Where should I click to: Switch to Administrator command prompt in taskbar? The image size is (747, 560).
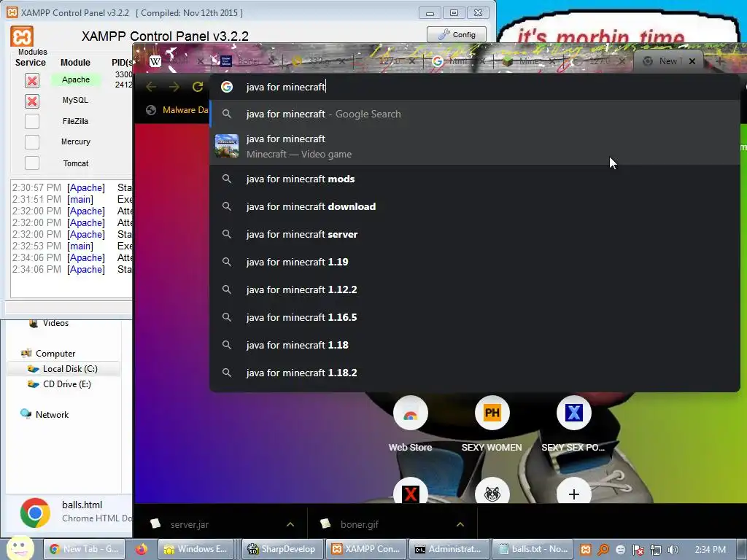coord(449,549)
